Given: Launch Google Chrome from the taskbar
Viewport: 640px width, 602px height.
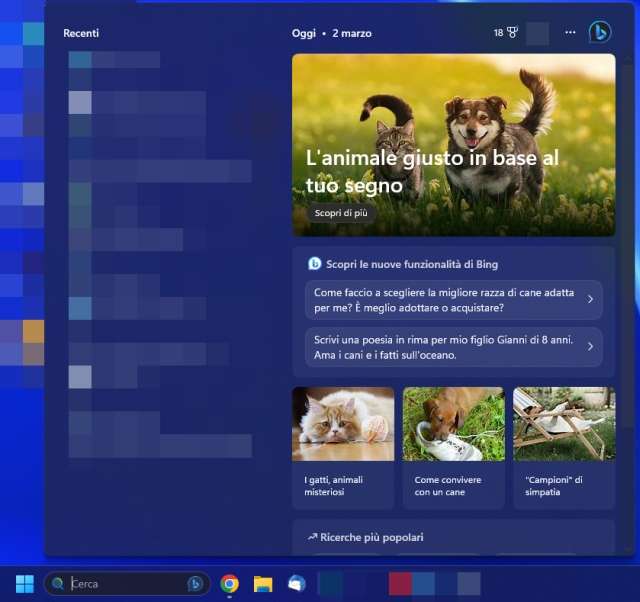Looking at the screenshot, I should [230, 584].
